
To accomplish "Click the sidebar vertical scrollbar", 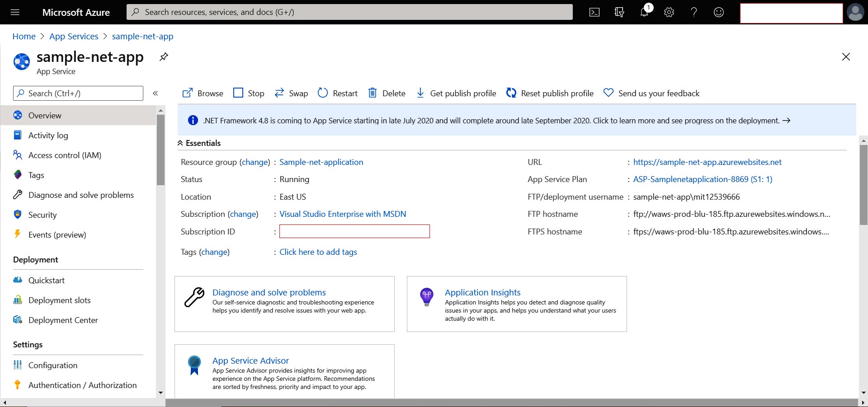I will point(160,150).
